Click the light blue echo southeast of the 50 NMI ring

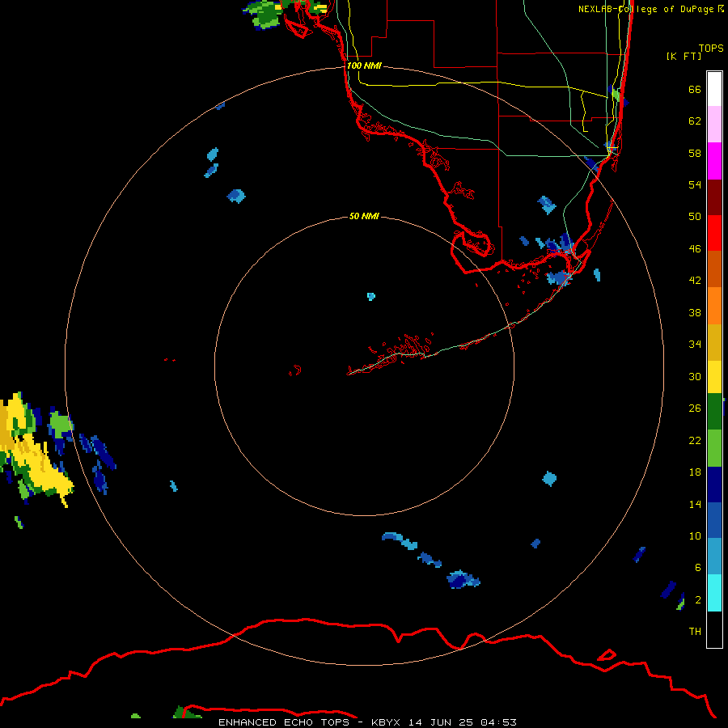coord(549,478)
